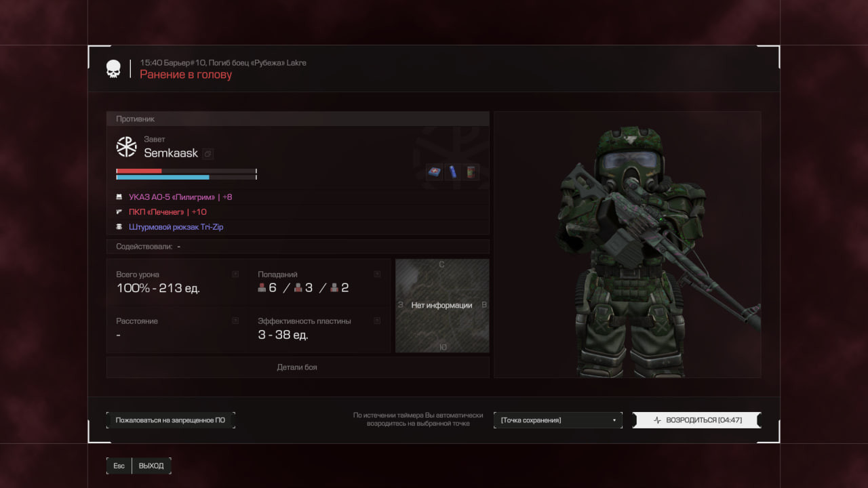The height and width of the screenshot is (488, 868).
Task: Click the Ранение в голову death cause
Action: (186, 75)
